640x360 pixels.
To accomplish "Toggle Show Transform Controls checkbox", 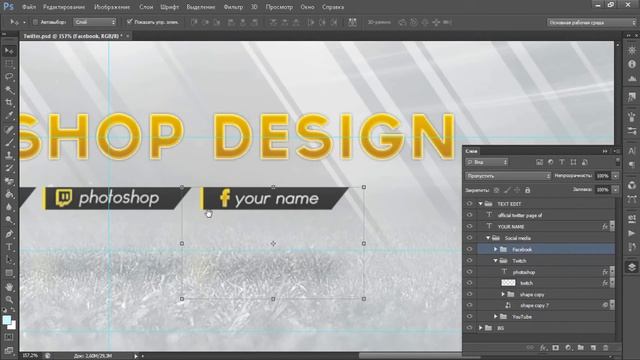I will (130, 22).
